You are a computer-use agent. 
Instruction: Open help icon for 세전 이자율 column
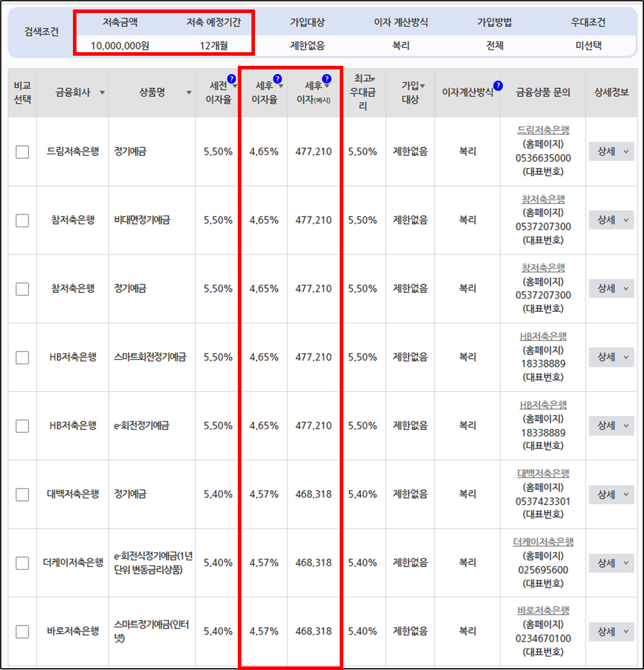pos(231,79)
